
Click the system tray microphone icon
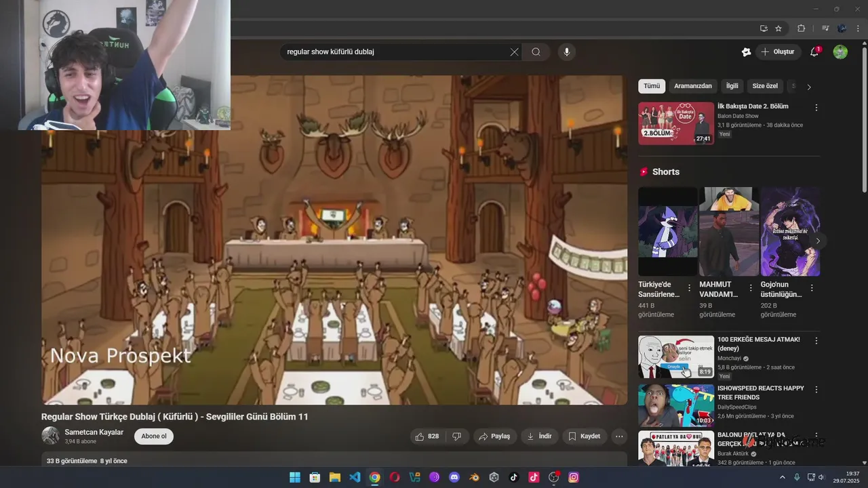(797, 477)
